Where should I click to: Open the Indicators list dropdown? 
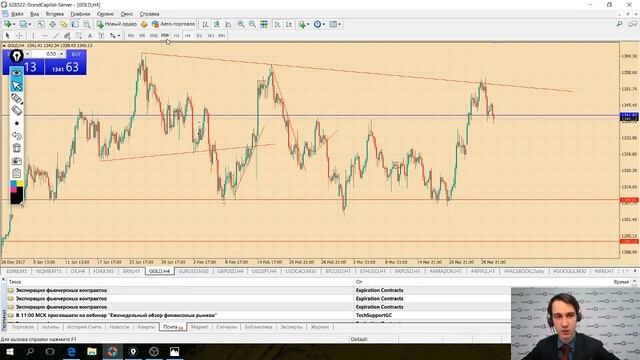[x=303, y=24]
